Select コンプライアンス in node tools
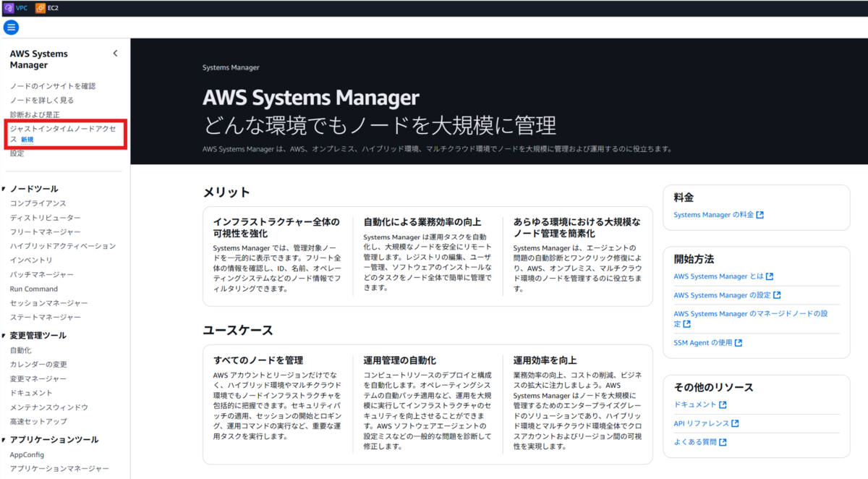 coord(38,203)
